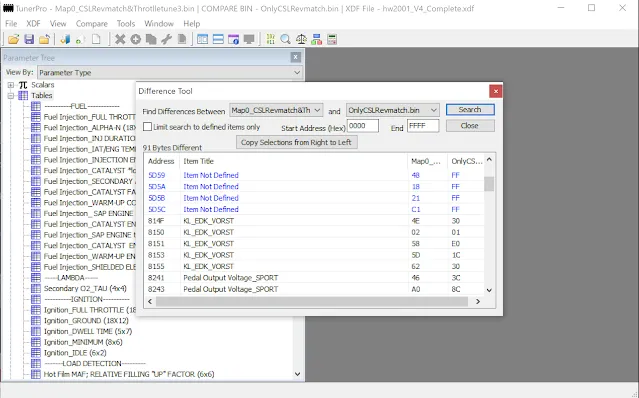Select Ignition_MINIMUM (8x6) in tree

(83, 342)
